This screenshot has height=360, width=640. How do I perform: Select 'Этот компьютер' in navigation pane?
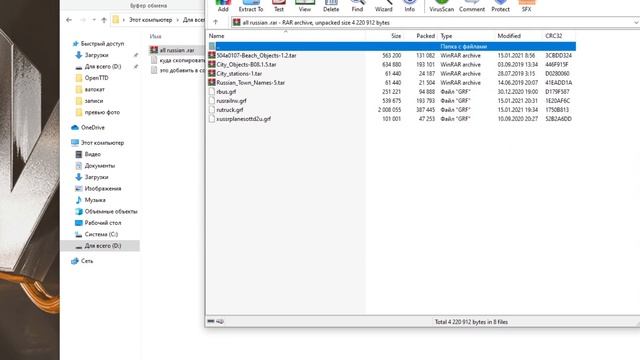102,143
